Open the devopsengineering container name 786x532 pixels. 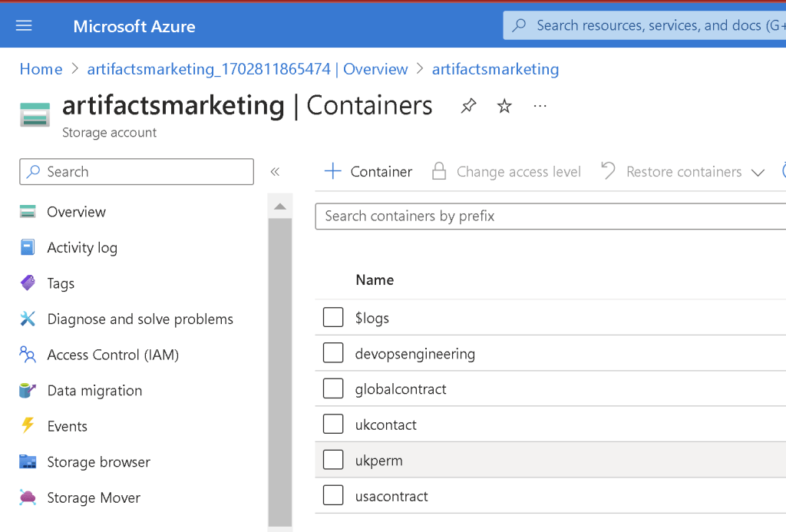point(415,354)
